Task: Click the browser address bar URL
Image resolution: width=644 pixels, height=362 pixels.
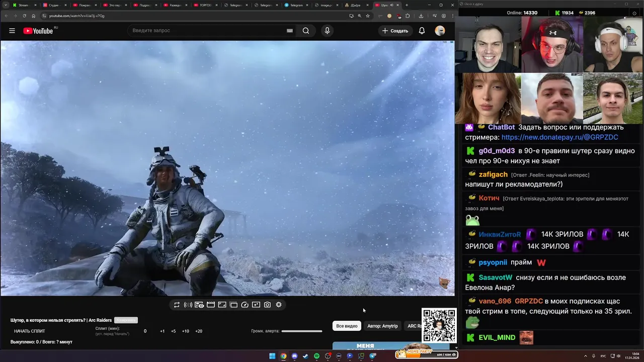Action: coord(76,16)
